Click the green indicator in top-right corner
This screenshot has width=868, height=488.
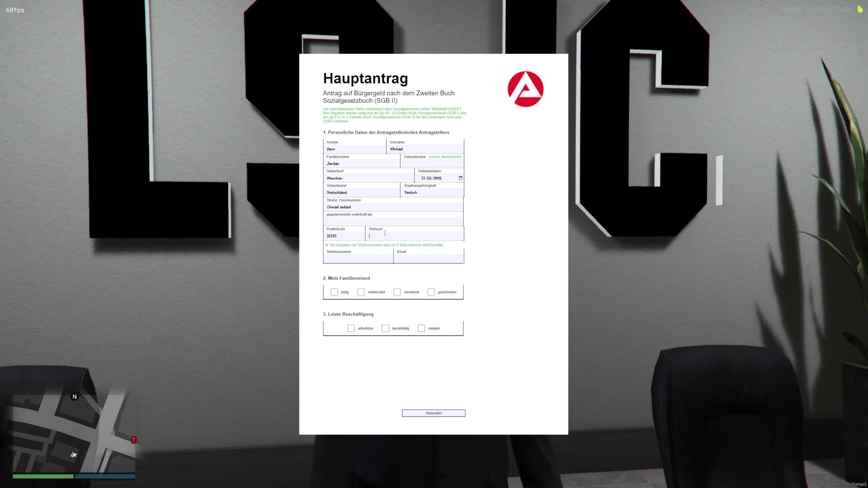click(860, 9)
